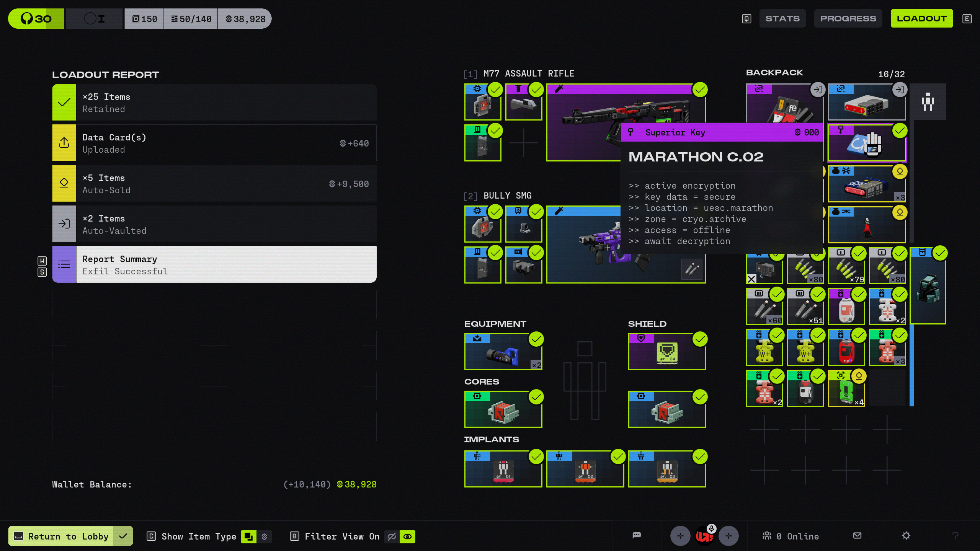The image size is (980, 551).
Task: Click the 0 Online friends button
Action: pyautogui.click(x=791, y=536)
